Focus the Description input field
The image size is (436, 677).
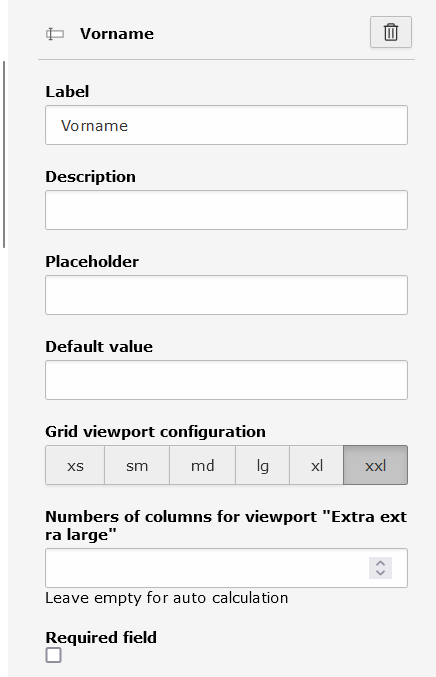pos(226,210)
